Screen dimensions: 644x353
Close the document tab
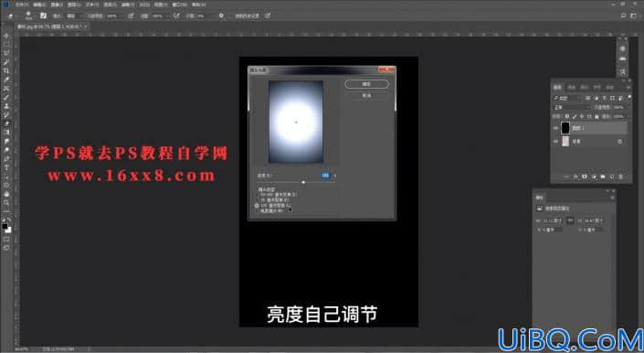tap(85, 27)
